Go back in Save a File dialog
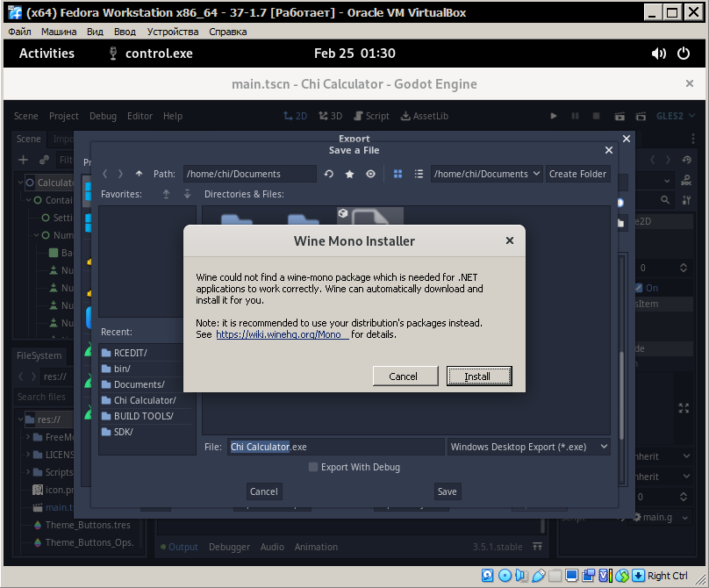709x588 pixels. tap(105, 174)
